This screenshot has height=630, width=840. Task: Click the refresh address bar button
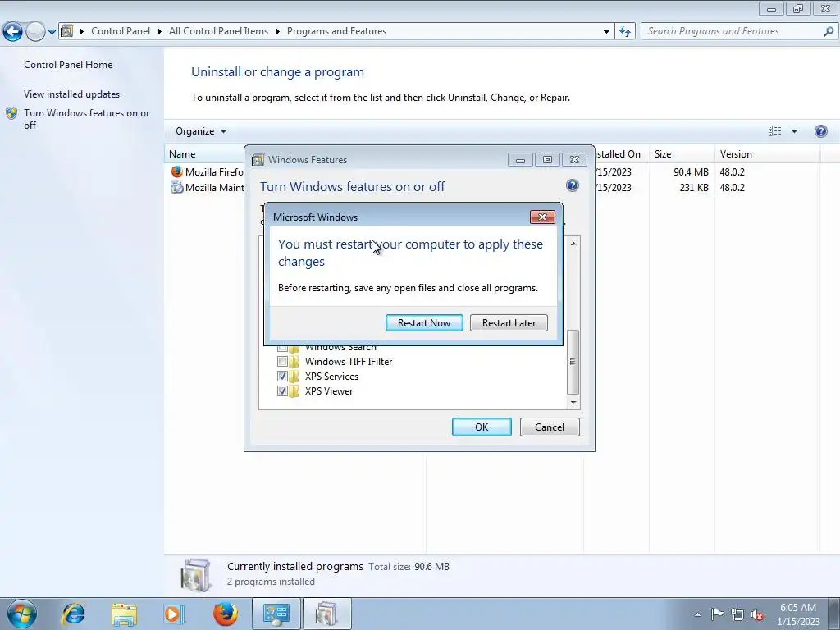click(x=624, y=32)
